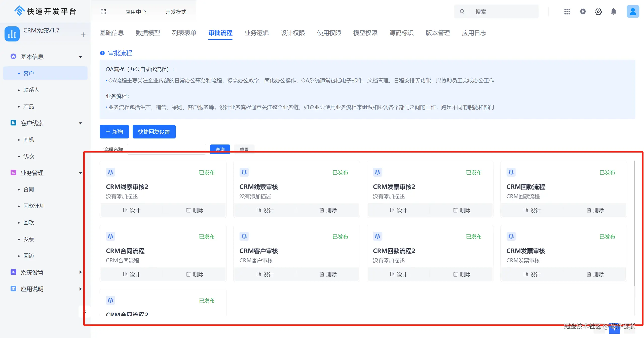Expand the 应用说明 sidebar group

80,289
